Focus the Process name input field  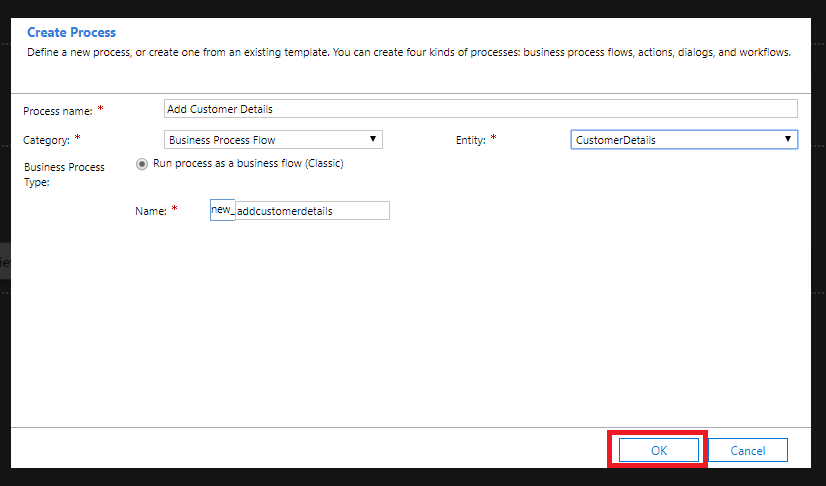point(480,109)
